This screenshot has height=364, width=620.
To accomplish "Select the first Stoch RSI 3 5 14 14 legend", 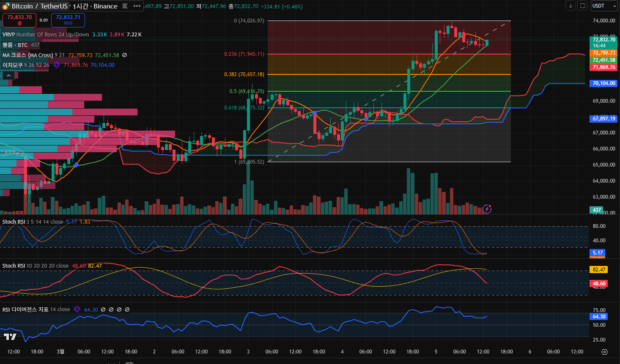I will 14,222.
